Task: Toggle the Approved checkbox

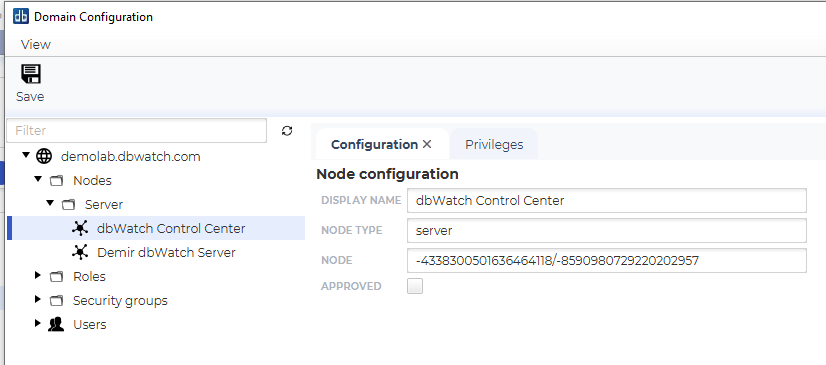Action: (x=415, y=286)
